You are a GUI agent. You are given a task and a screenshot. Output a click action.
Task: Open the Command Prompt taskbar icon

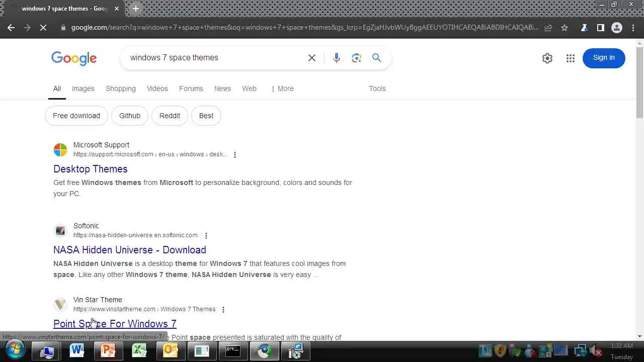tap(233, 350)
